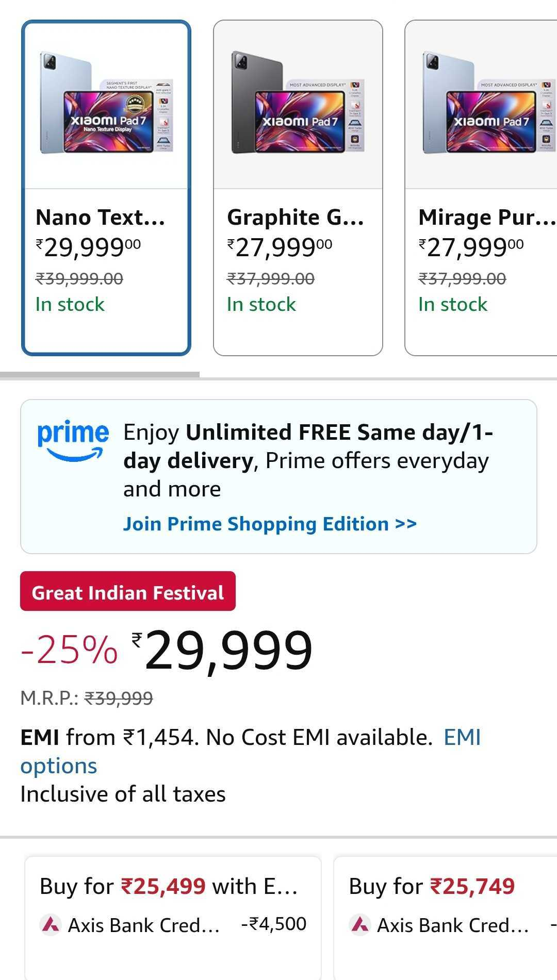Image resolution: width=557 pixels, height=980 pixels.
Task: Click the -₹4,500 discount on Axis offer
Action: point(273,924)
